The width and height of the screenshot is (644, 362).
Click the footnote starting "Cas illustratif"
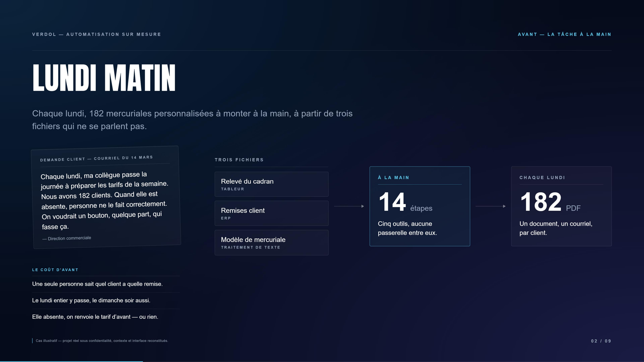click(102, 341)
